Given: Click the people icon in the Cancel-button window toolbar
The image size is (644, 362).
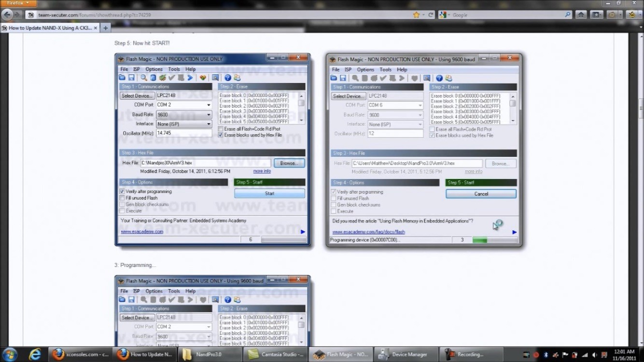Looking at the screenshot, I should click(x=448, y=78).
